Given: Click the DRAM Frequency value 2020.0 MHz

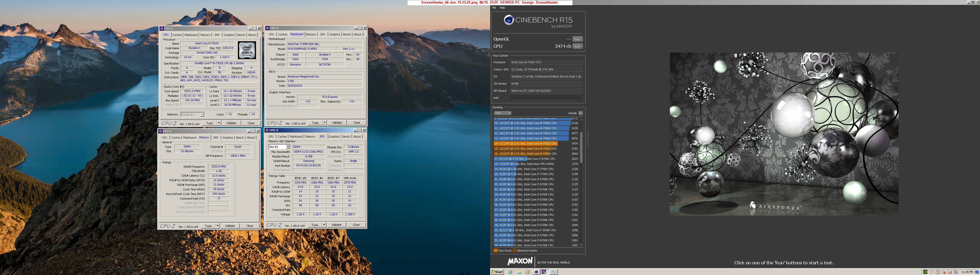Looking at the screenshot, I should (x=219, y=166).
